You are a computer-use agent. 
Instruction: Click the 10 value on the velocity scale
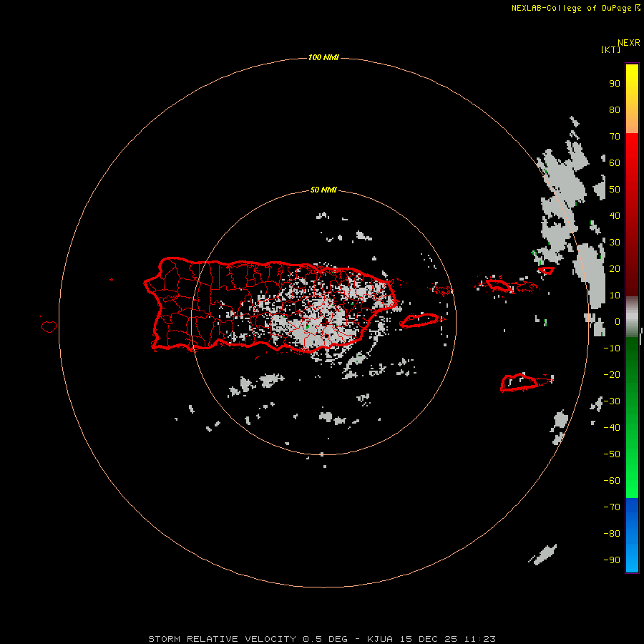pyautogui.click(x=615, y=296)
